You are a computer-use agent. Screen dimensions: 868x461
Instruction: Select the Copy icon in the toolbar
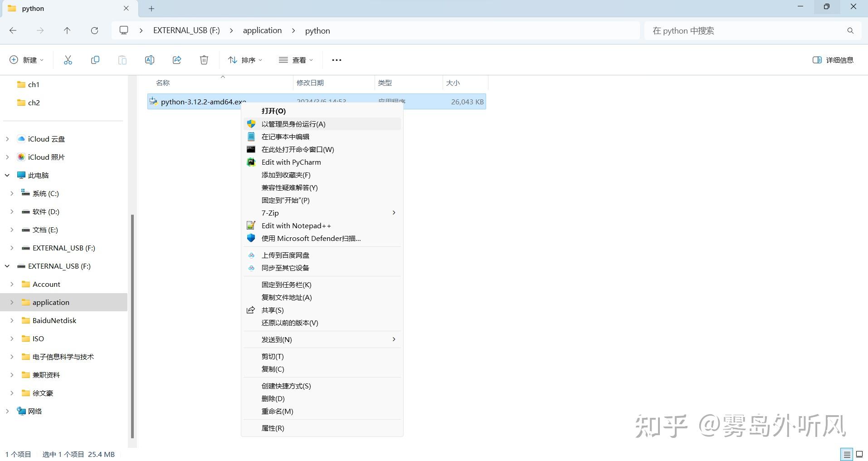[x=95, y=59]
